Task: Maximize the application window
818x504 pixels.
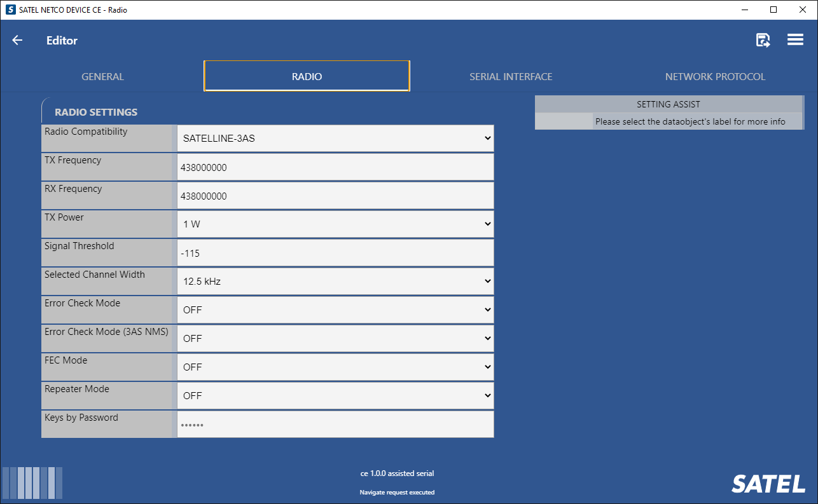Action: click(773, 10)
